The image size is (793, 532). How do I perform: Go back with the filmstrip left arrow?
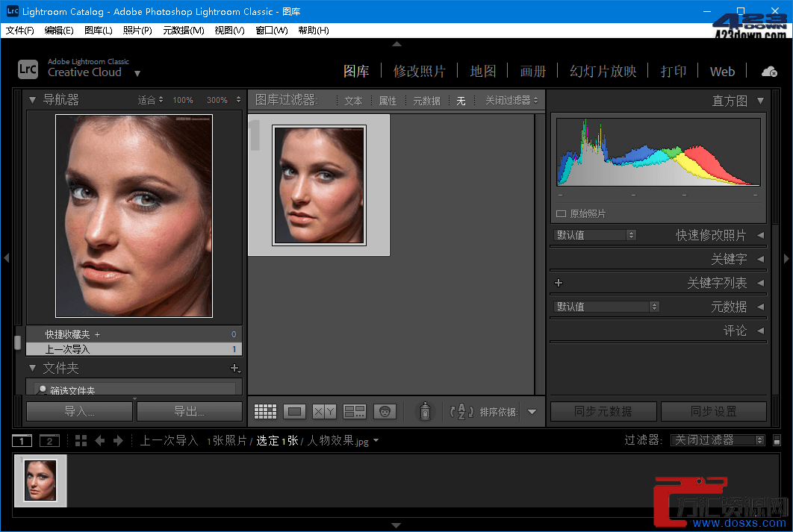tap(99, 440)
